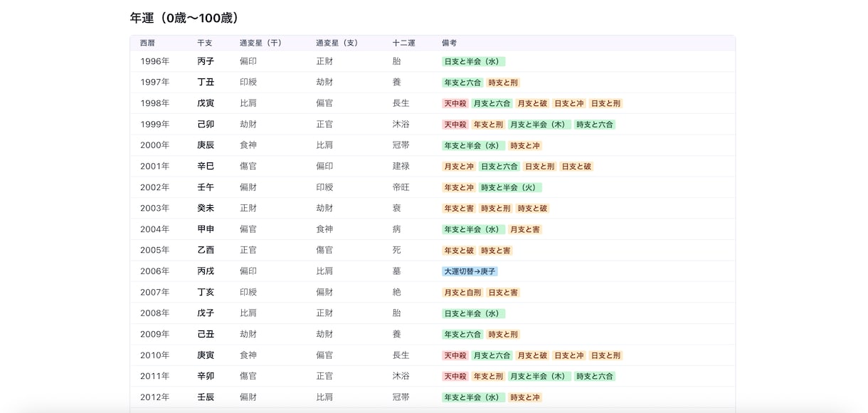Select the 1998年 year cell

tap(155, 103)
